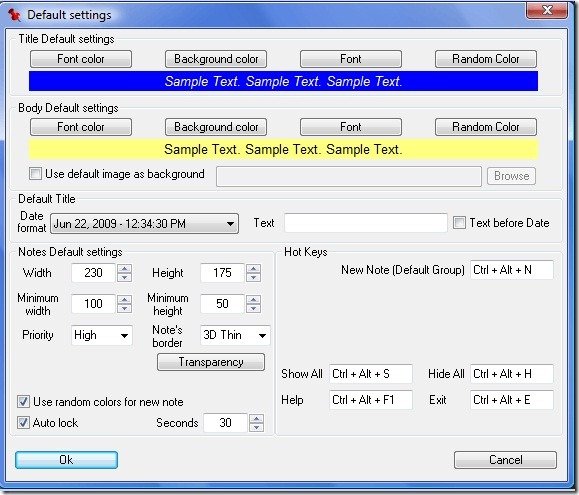Decrease Minimum height with down arrow
Viewport: 579px width, 495px height.
coord(253,309)
